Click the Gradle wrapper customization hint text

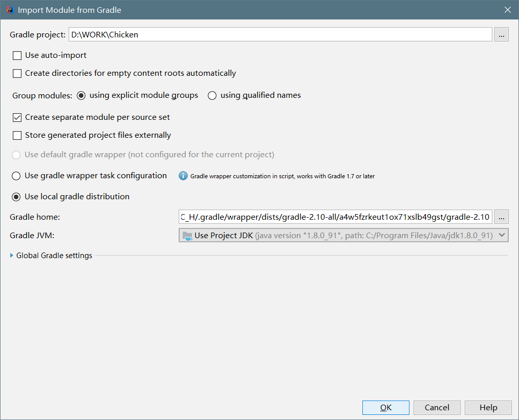pos(283,176)
